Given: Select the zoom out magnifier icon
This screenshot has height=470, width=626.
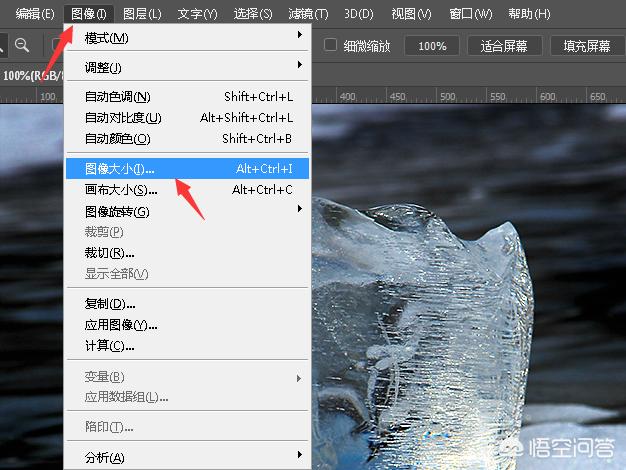Looking at the screenshot, I should coord(22,45).
